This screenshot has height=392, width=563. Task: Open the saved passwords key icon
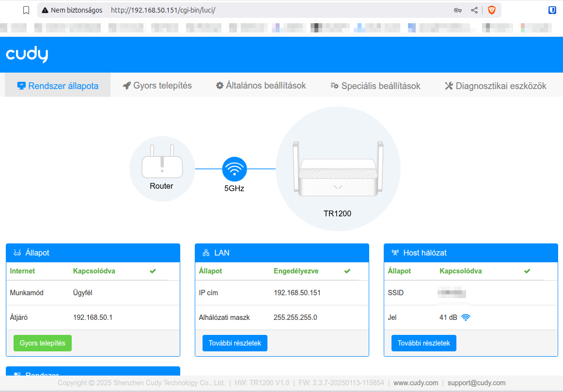pos(458,10)
